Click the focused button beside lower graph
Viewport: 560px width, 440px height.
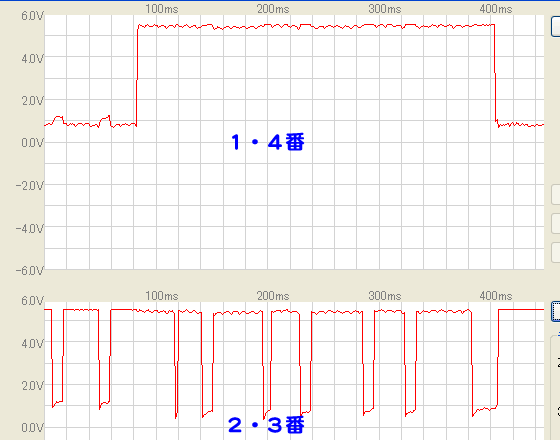(x=555, y=311)
